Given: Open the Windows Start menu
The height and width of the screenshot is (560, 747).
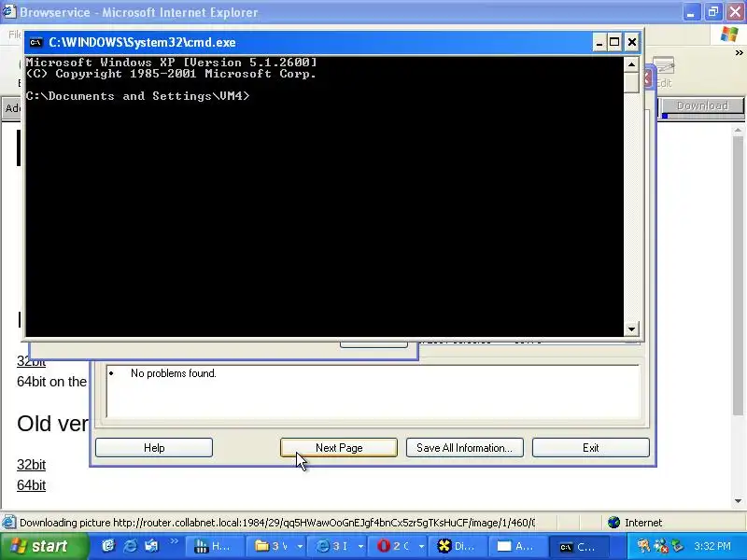Looking at the screenshot, I should [x=44, y=546].
